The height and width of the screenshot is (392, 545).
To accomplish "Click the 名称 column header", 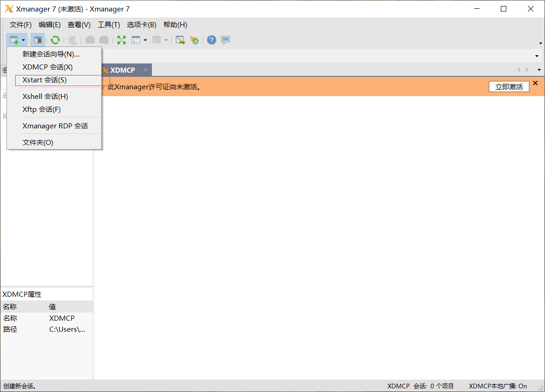I will pos(23,306).
